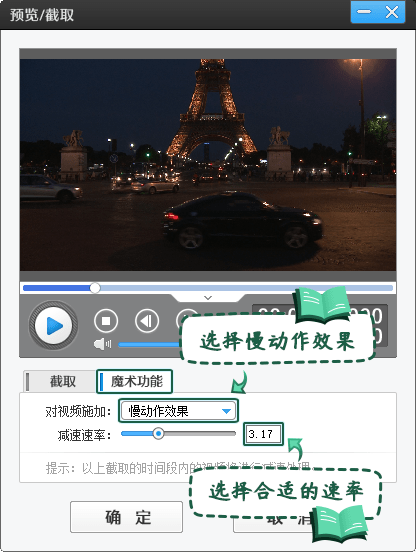
Task: Collapse the player panel with the chevron
Action: tap(208, 298)
